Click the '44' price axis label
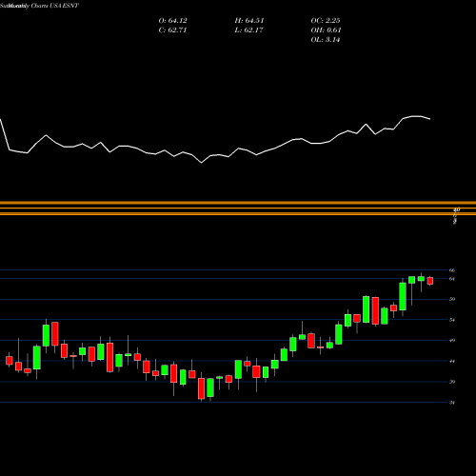476x476 pixels. (452, 361)
